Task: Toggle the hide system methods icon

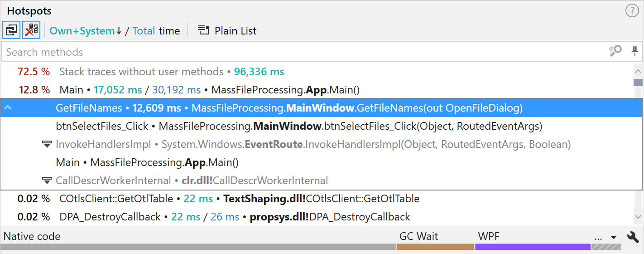Action: pos(31,30)
